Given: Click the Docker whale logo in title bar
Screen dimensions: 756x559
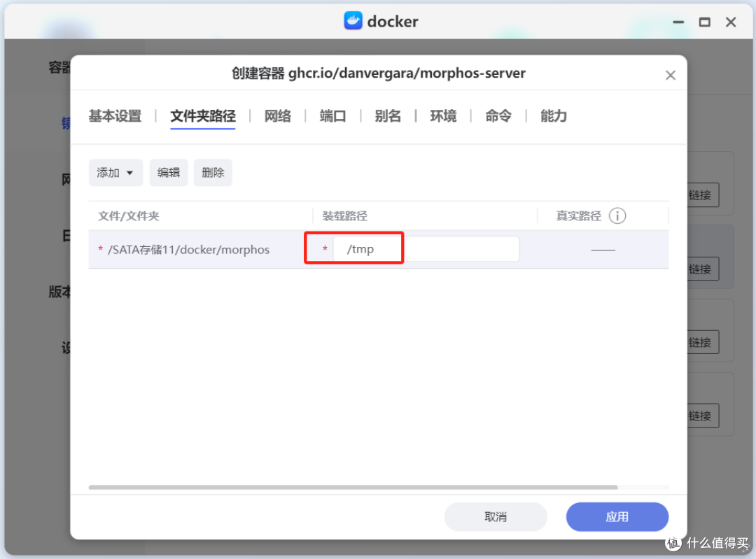Looking at the screenshot, I should [353, 21].
